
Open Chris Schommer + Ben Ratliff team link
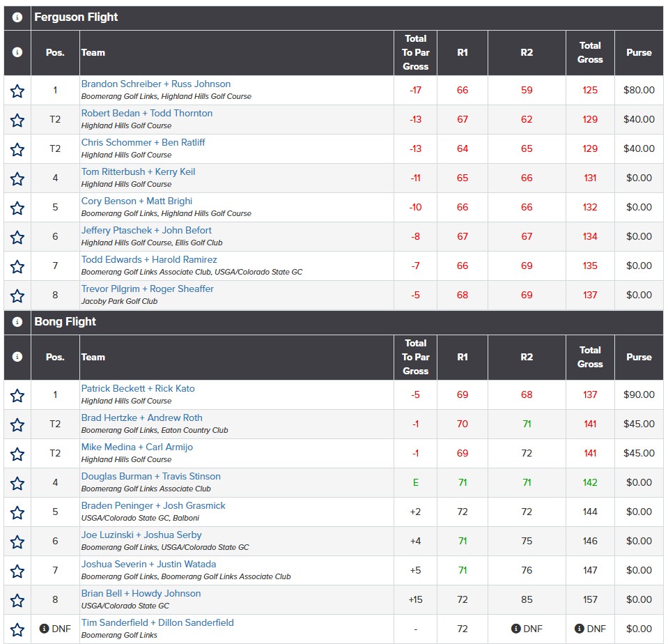click(x=143, y=142)
